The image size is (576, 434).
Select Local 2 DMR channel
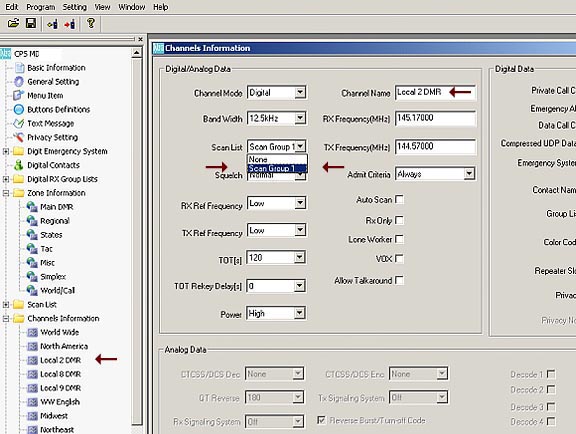(60, 361)
